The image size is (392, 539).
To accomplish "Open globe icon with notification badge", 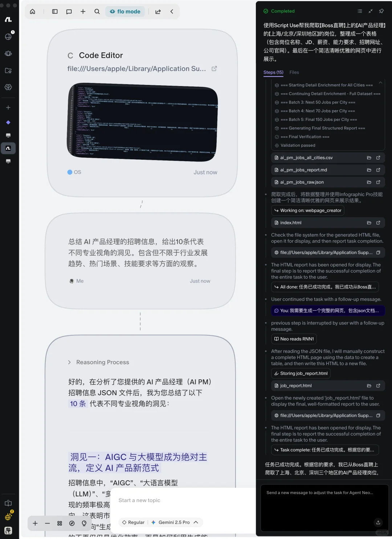I will [8, 36].
